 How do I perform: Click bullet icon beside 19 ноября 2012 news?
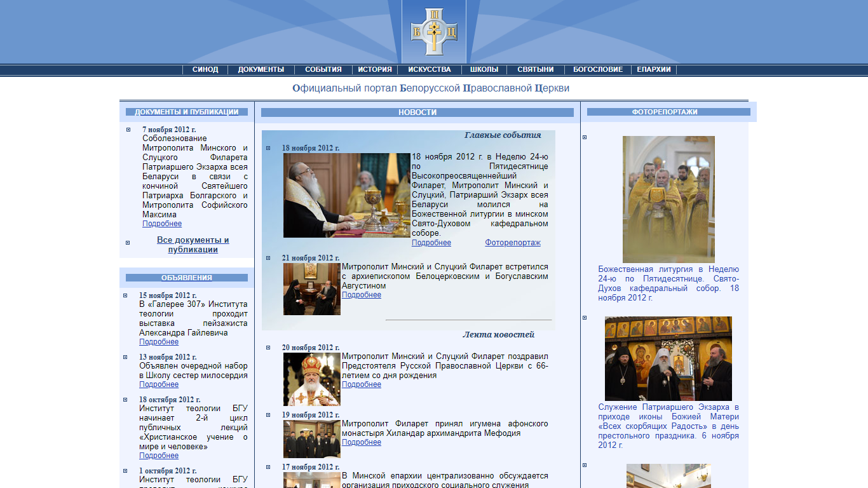click(268, 415)
